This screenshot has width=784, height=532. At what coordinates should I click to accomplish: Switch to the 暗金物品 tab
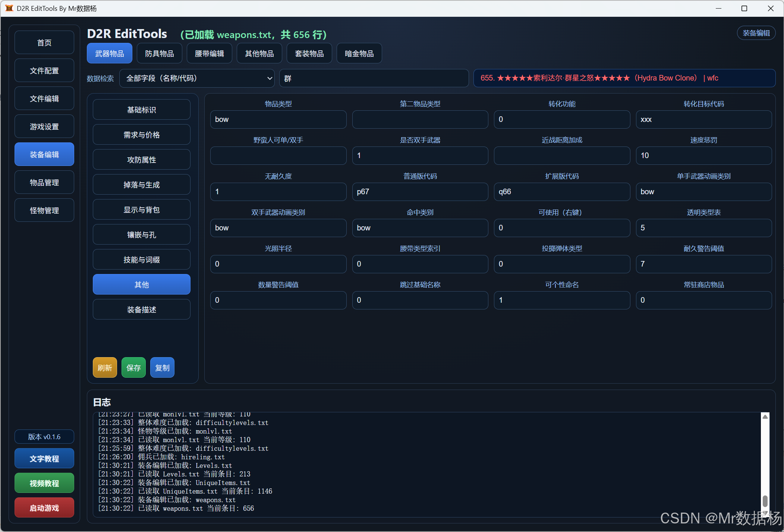tap(359, 54)
